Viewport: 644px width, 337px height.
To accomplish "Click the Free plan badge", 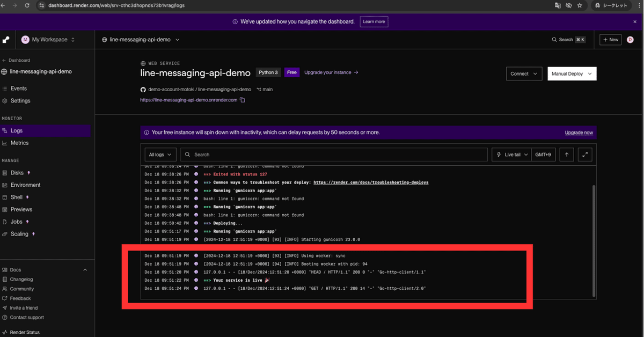I will 291,72.
